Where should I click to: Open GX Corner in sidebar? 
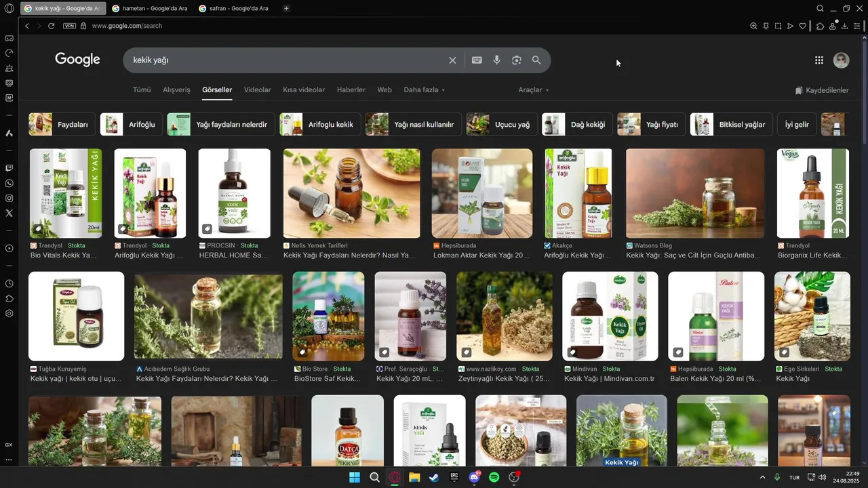pyautogui.click(x=9, y=38)
